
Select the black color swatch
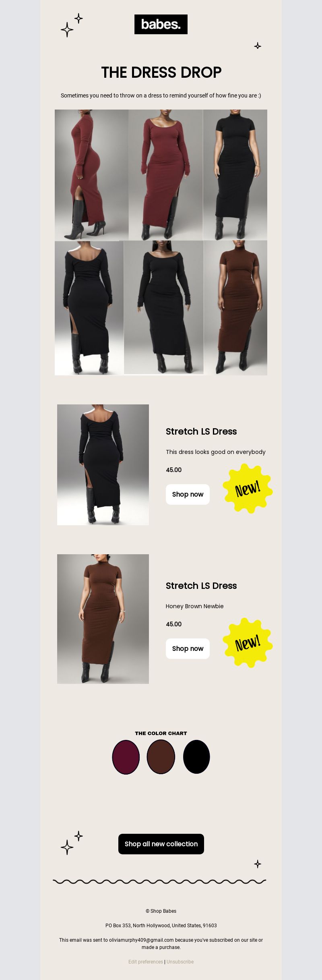196,757
